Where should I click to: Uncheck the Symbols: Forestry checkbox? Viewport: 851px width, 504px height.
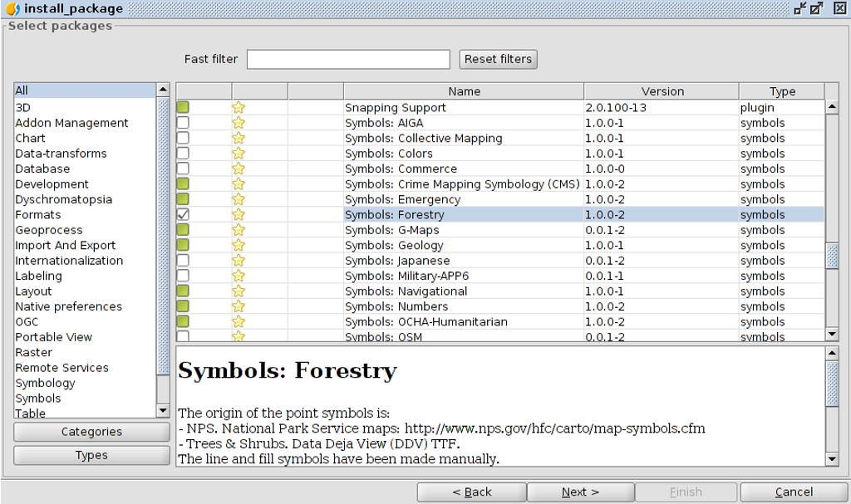tap(183, 214)
